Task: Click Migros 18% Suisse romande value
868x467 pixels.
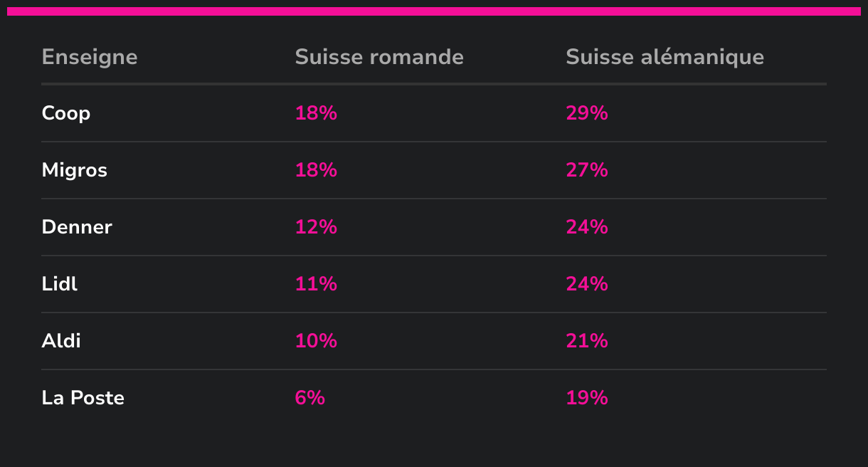Action: (x=316, y=170)
